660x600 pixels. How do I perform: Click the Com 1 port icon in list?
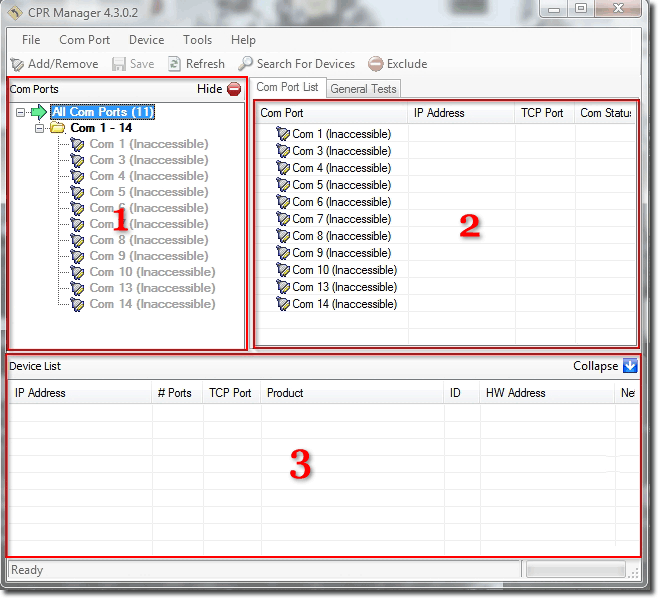point(282,134)
